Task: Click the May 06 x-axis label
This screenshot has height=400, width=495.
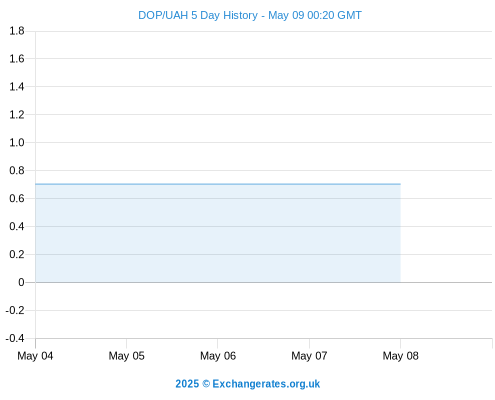Action: tap(218, 356)
